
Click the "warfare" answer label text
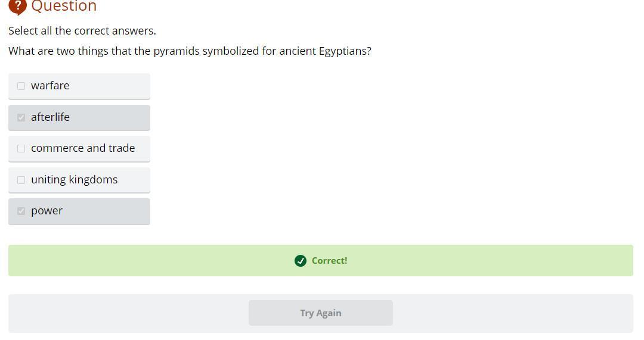point(50,86)
